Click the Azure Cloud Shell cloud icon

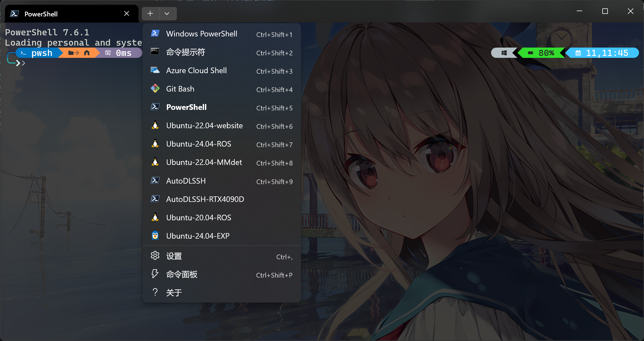155,70
